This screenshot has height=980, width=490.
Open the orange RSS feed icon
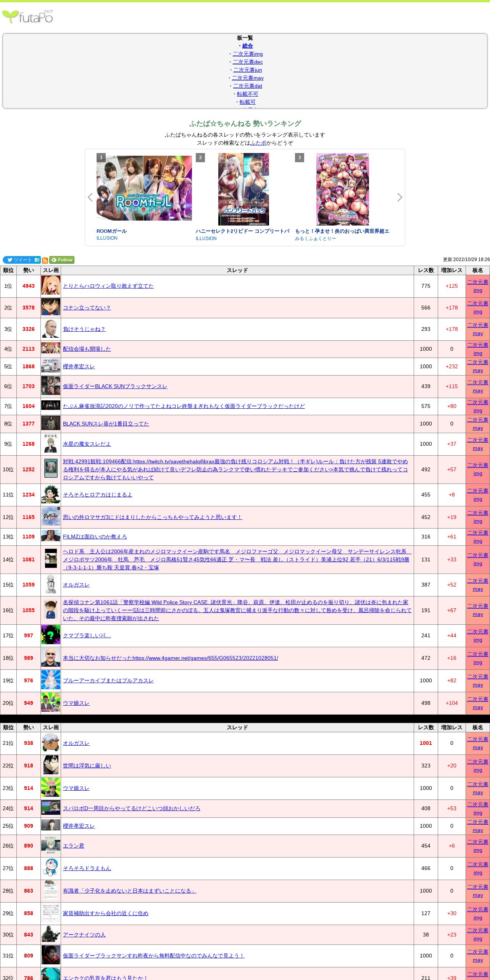(45, 260)
